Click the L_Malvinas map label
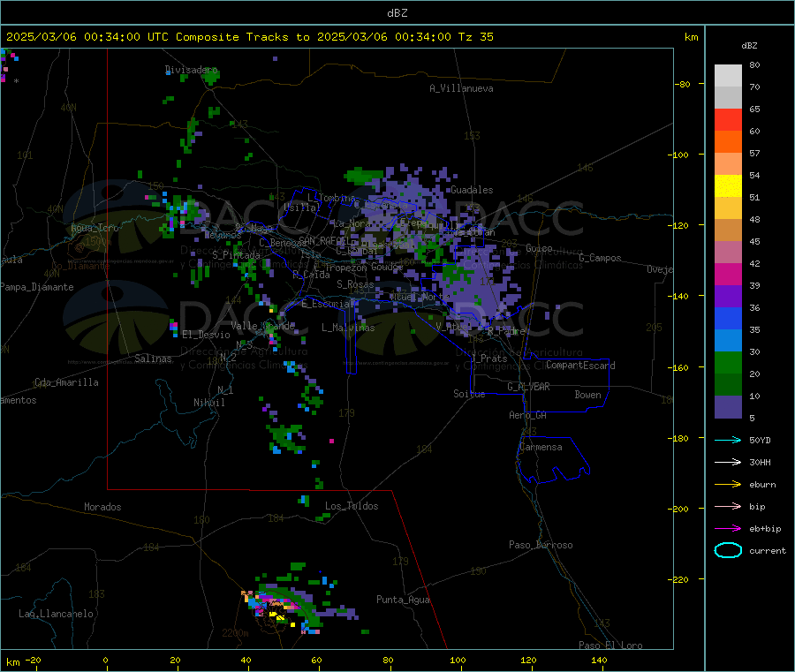 [348, 328]
